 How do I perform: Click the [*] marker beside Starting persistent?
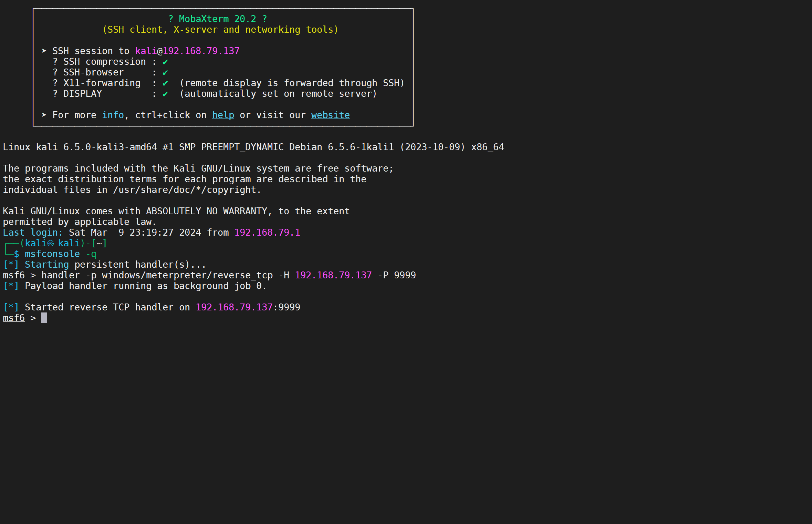coord(11,265)
